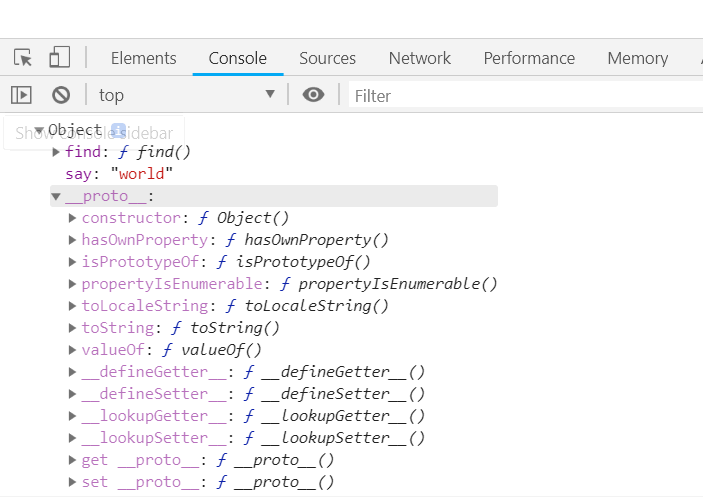
Task: Click the ƒ __lookupGetter__() function value
Action: [334, 416]
